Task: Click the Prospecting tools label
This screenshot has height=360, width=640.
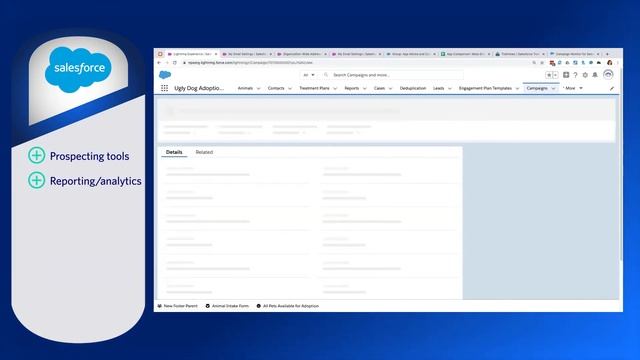Action: (89, 156)
